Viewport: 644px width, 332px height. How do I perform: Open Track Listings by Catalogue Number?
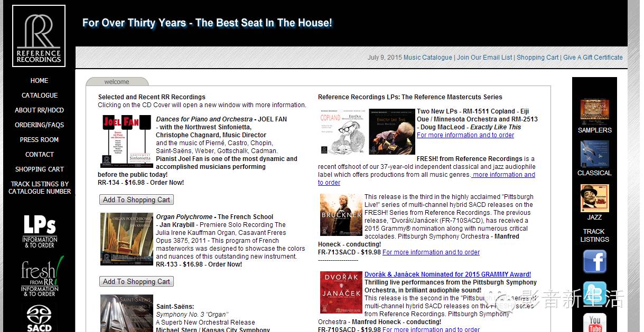(40, 188)
